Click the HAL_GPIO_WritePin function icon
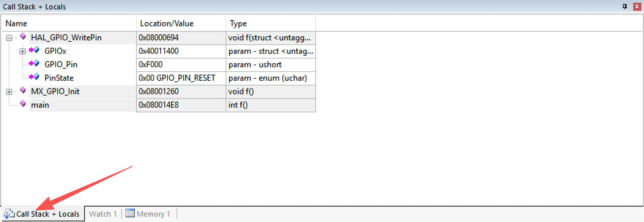The image size is (644, 222). (x=23, y=36)
